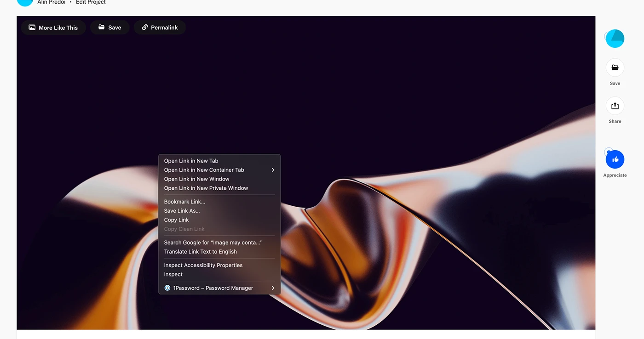Click the sidebar Save folder icon
Screen dimensions: 644x339
click(615, 68)
